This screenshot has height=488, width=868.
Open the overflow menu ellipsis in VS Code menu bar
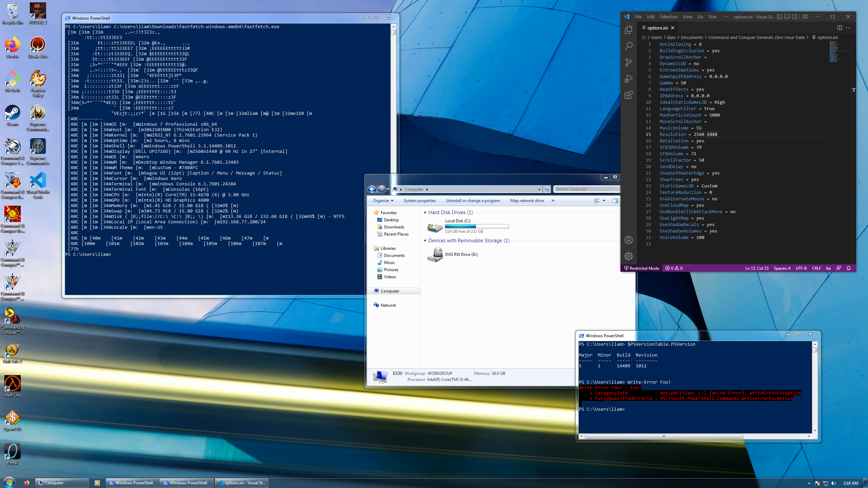click(725, 17)
